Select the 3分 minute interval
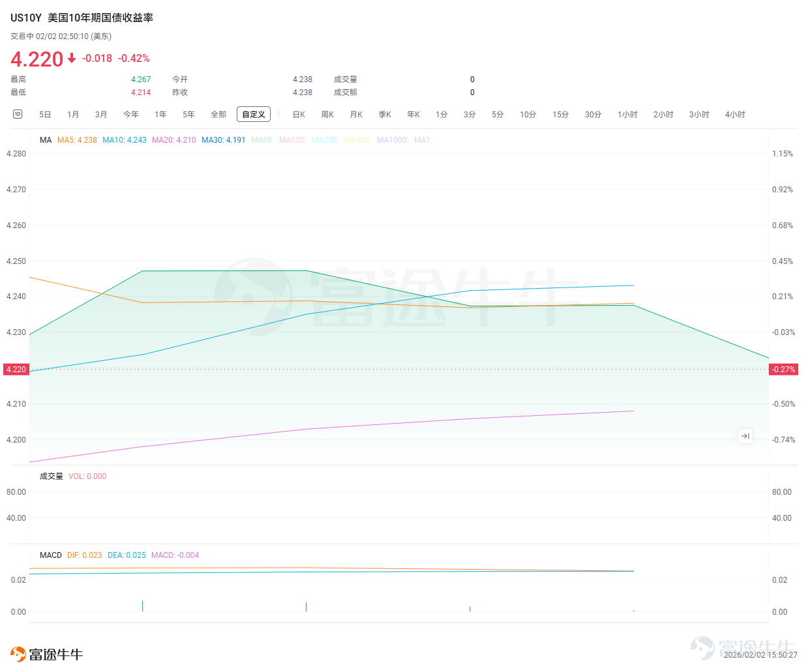Screen dimensions: 808x672 (x=470, y=115)
